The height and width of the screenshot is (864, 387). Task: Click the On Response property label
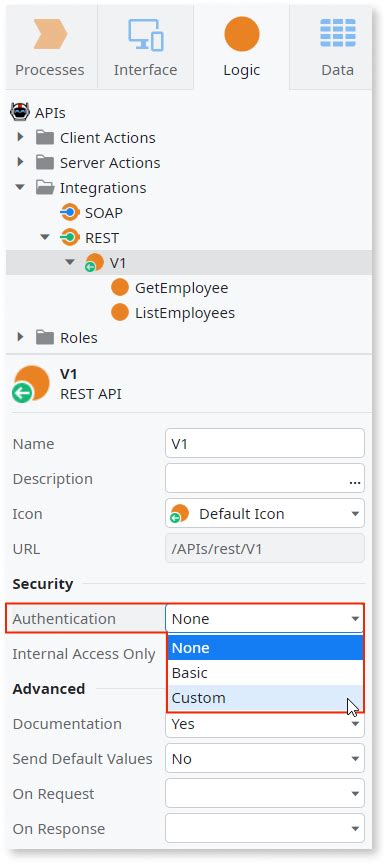[58, 829]
